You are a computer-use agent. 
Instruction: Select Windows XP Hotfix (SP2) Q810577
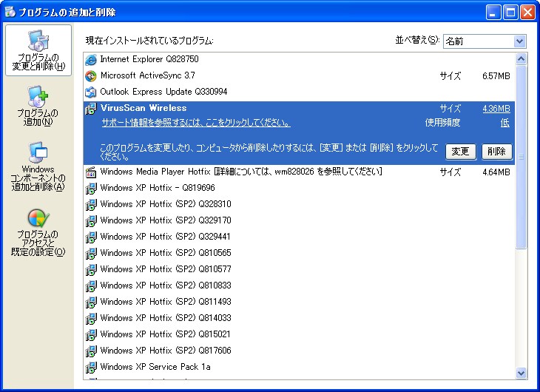coord(299,269)
